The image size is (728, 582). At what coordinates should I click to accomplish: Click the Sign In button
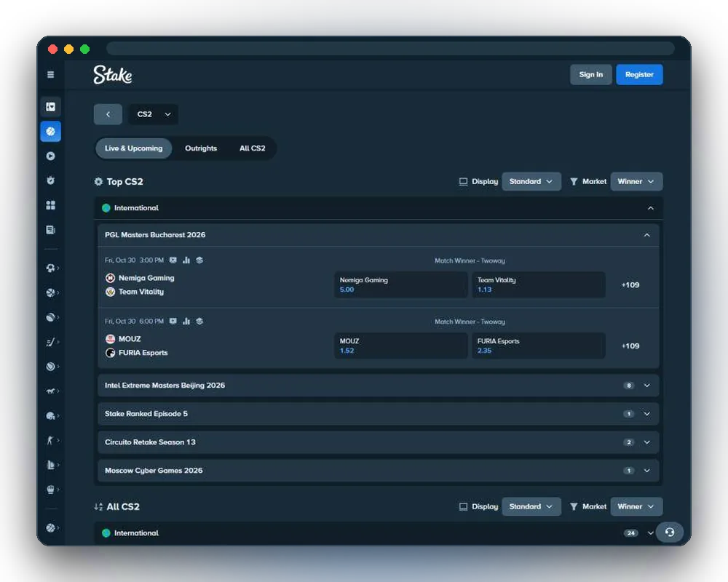(590, 74)
